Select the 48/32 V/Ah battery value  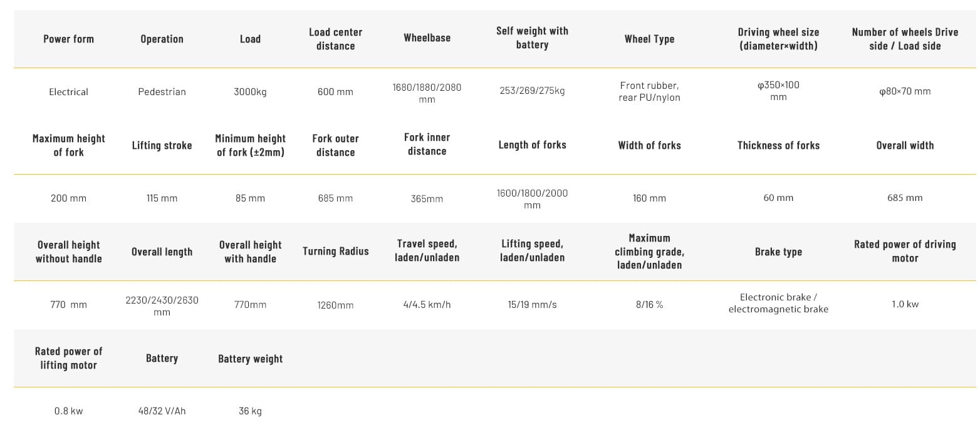coord(162,411)
